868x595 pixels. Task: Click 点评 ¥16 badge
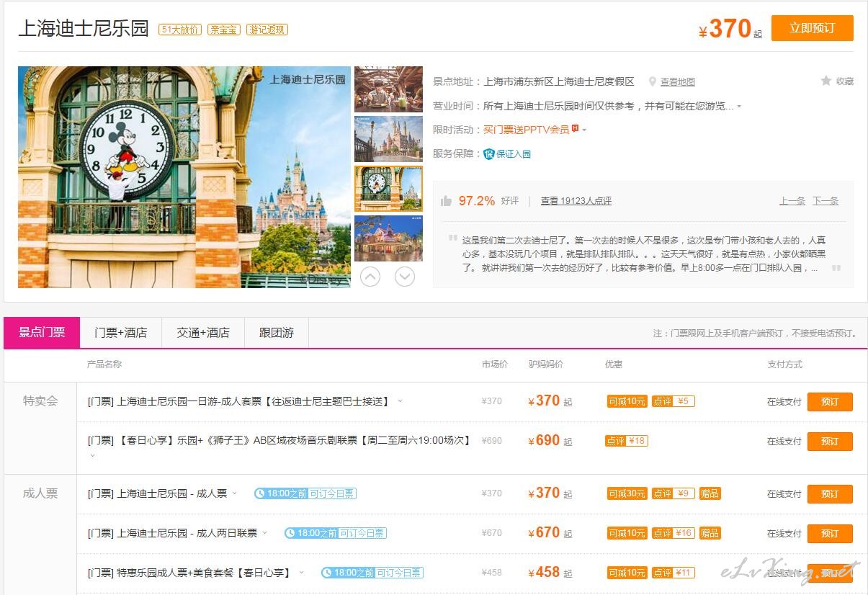(x=674, y=533)
